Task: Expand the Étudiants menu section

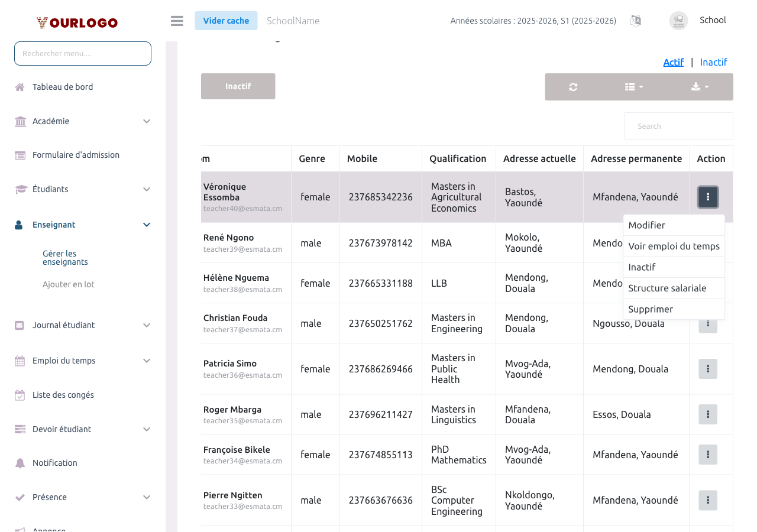Action: [x=83, y=189]
